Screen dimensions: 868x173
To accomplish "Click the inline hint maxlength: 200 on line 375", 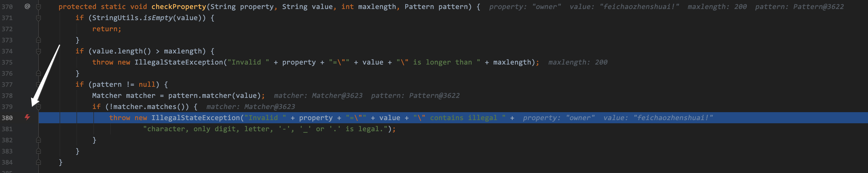I will click(x=578, y=62).
